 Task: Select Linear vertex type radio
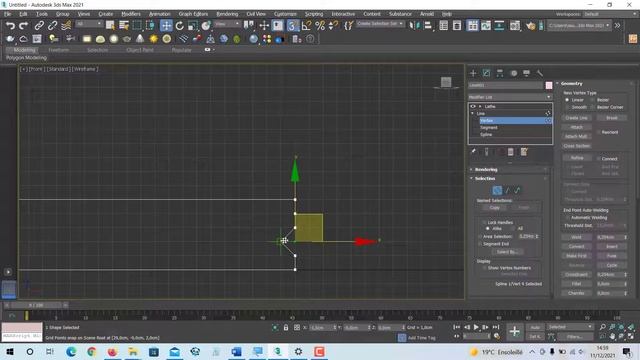coord(567,100)
